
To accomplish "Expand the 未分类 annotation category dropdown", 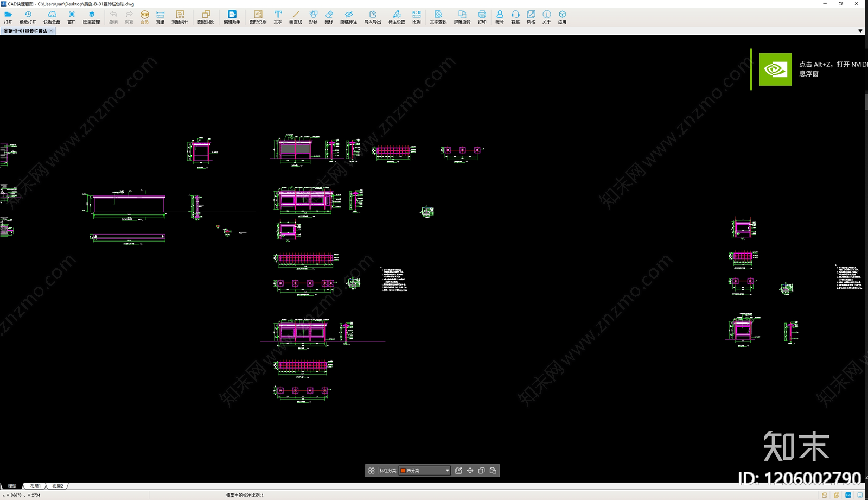I will (447, 471).
